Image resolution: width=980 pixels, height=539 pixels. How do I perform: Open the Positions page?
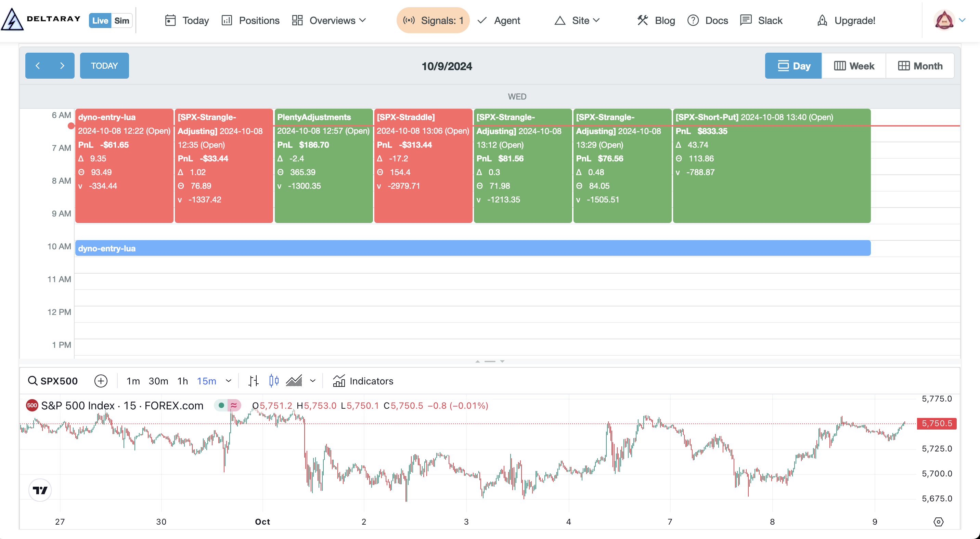pyautogui.click(x=250, y=21)
